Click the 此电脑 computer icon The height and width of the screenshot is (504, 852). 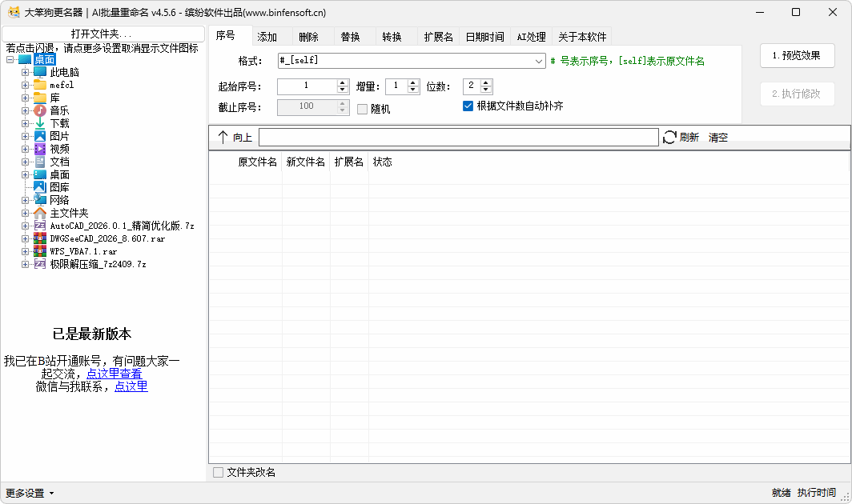pos(40,72)
